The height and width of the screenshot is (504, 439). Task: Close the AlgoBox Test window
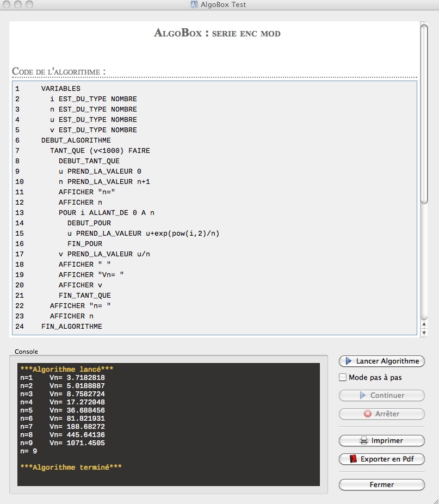point(7,5)
